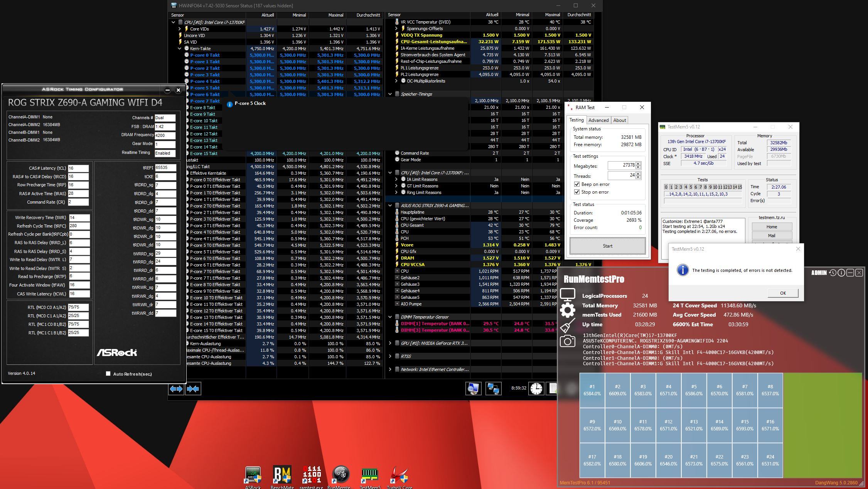Collapse DIMM Temperatur-Sensor section
The height and width of the screenshot is (489, 868).
click(390, 317)
